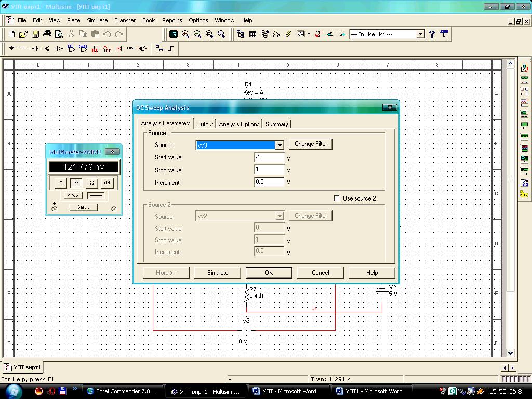Select the УПТ вирт1 sheet tab
This screenshot has width=532, height=399.
tap(23, 367)
